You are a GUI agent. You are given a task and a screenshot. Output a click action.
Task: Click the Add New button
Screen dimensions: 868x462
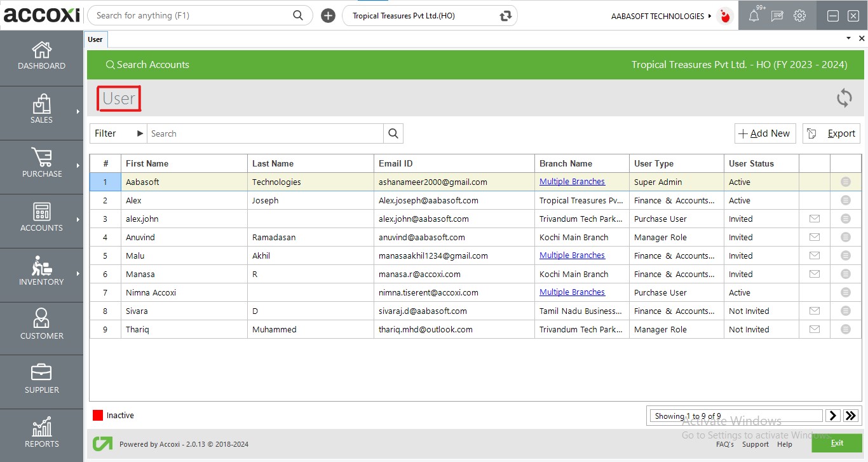tap(764, 133)
